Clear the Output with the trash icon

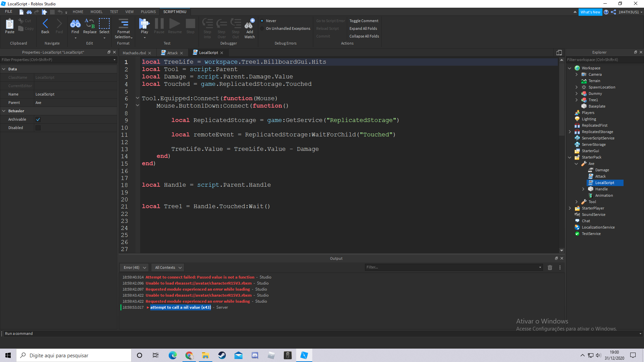pyautogui.click(x=550, y=267)
